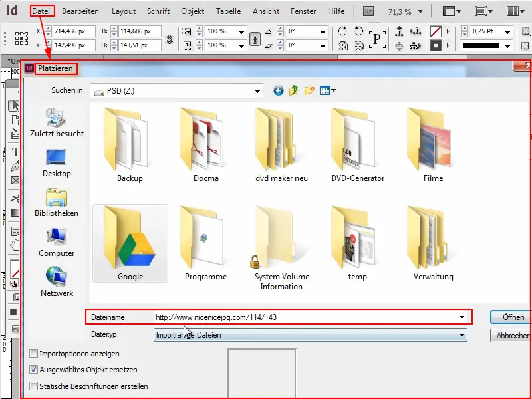This screenshot has width=532, height=399.
Task: Click the rotate 90° clockwise icon
Action: click(343, 30)
